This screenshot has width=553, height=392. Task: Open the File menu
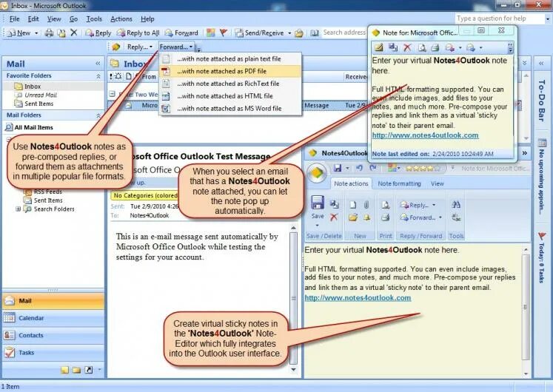tap(15, 19)
